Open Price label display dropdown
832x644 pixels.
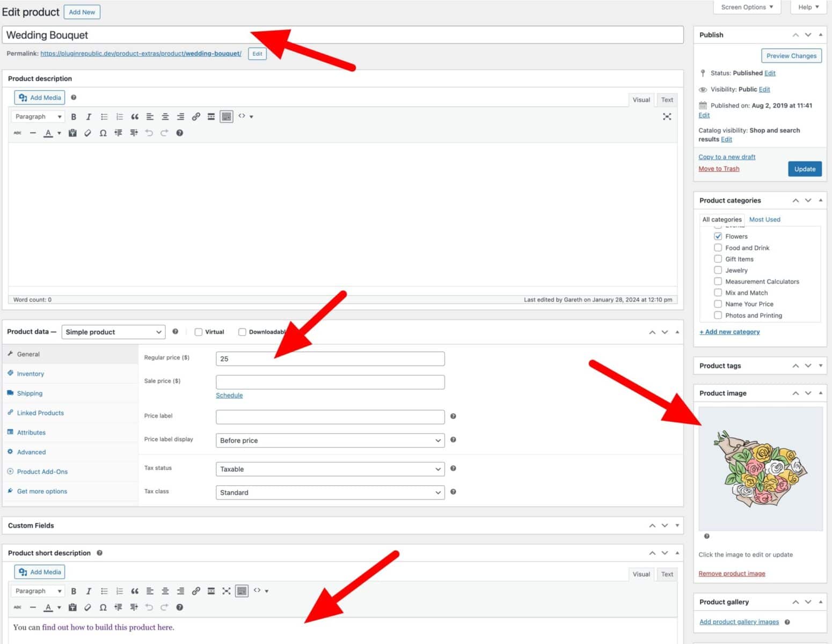point(330,441)
